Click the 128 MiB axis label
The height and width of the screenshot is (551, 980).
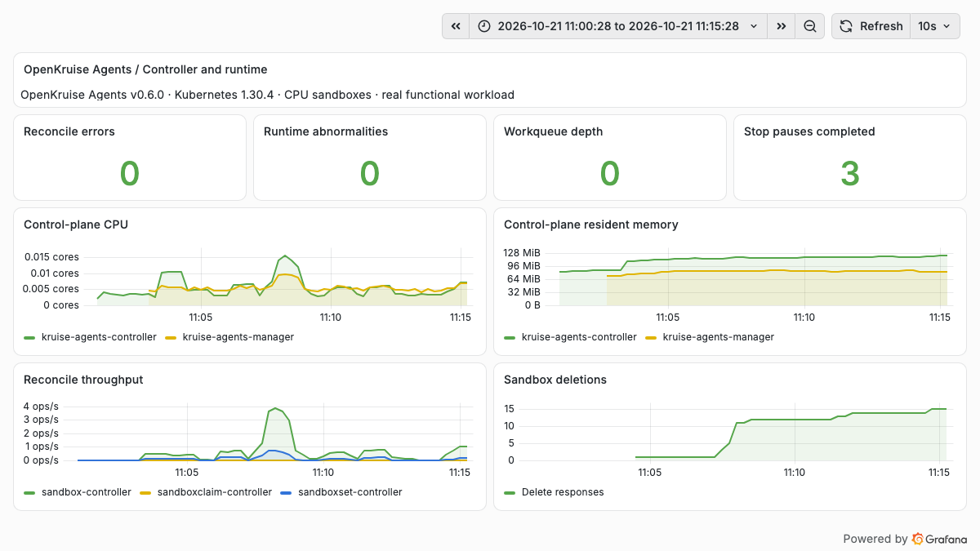tap(522, 253)
